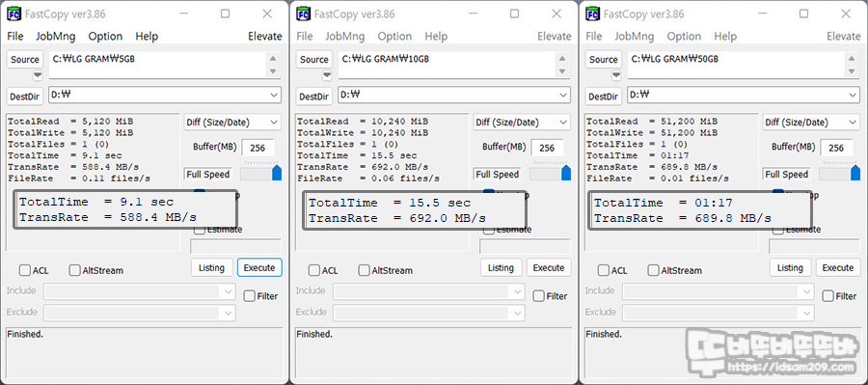Expand Diff (Size/Date) mode dropdown in 10GB window

tap(522, 123)
